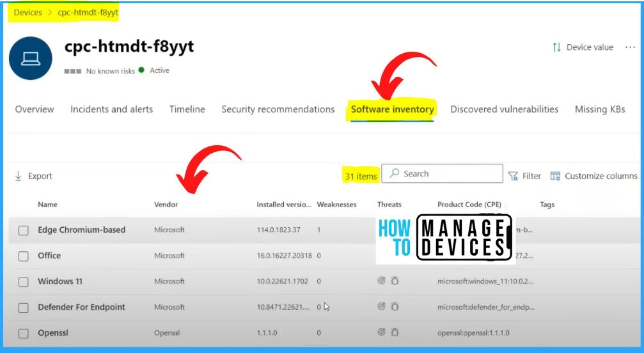Click the microsoft:defender_for_endp product code cell

[x=486, y=307]
